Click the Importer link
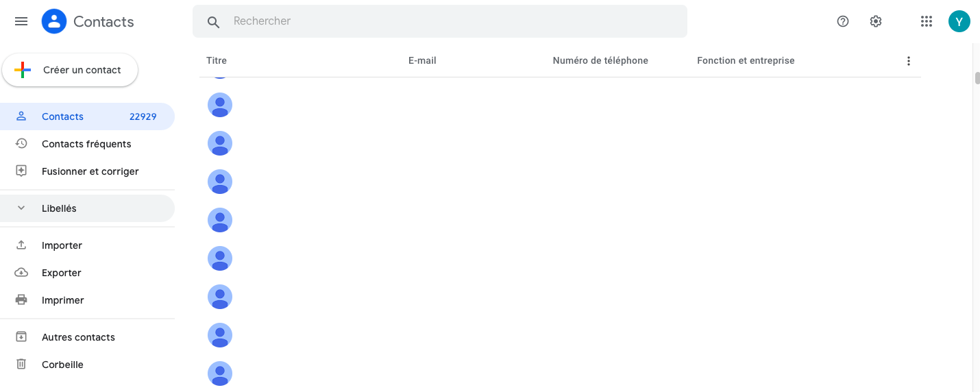Image resolution: width=980 pixels, height=392 pixels. 62,245
